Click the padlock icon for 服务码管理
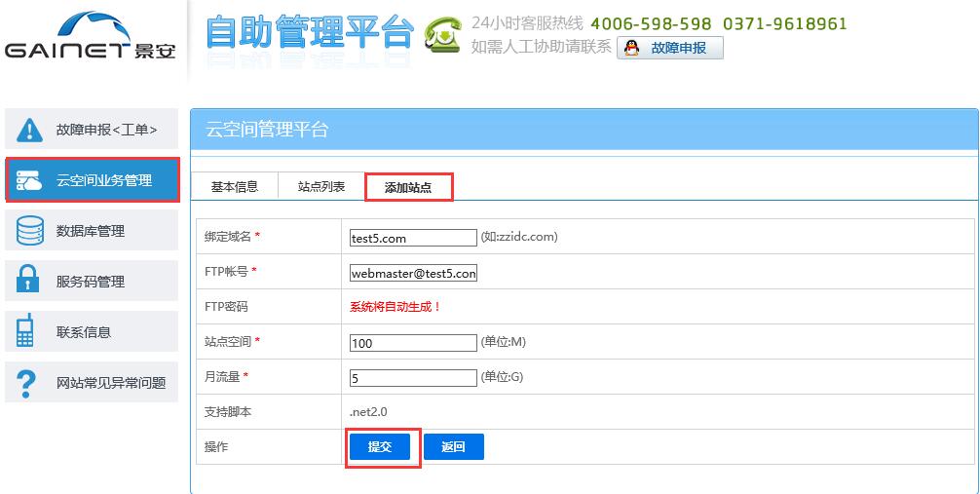The height and width of the screenshot is (494, 980). click(x=30, y=282)
